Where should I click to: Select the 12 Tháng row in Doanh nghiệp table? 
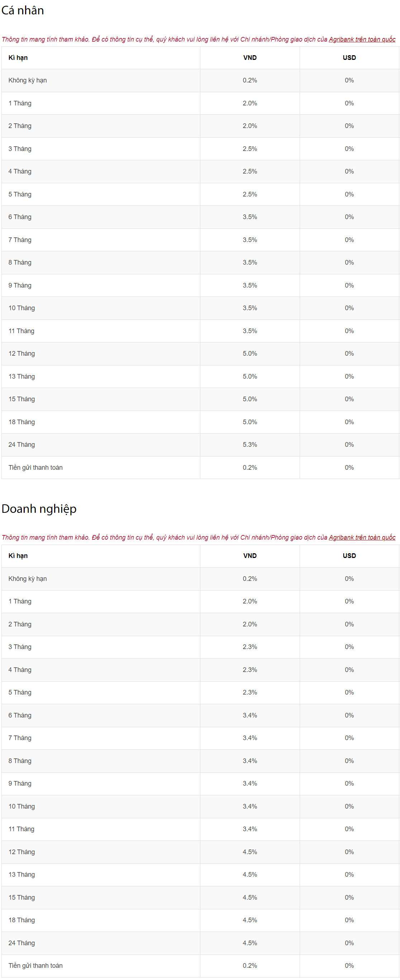coord(22,852)
